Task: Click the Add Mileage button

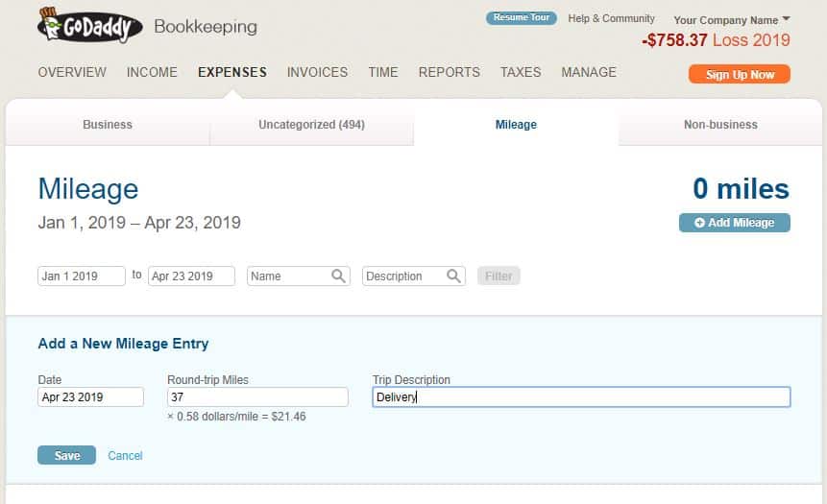Action: point(735,223)
